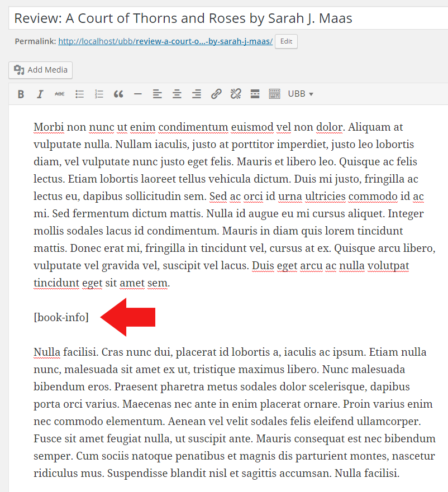The image size is (448, 492).
Task: Apply italic formatting
Action: point(40,94)
